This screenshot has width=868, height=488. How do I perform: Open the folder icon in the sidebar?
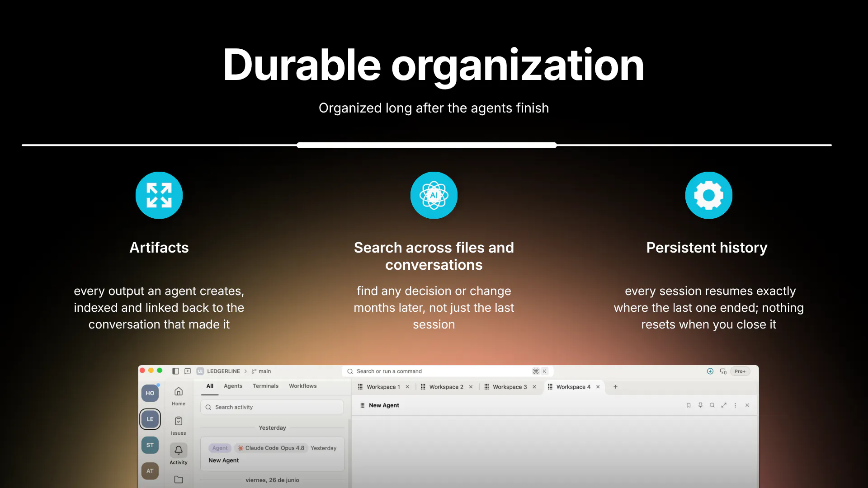(x=179, y=479)
